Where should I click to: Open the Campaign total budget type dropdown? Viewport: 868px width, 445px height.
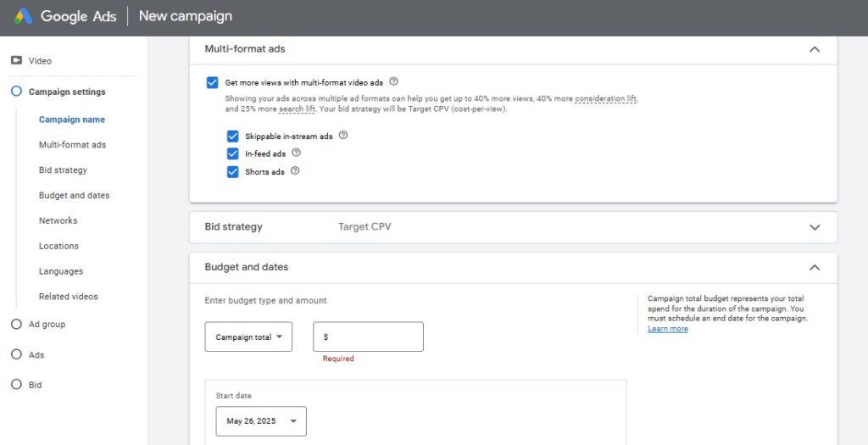[248, 337]
